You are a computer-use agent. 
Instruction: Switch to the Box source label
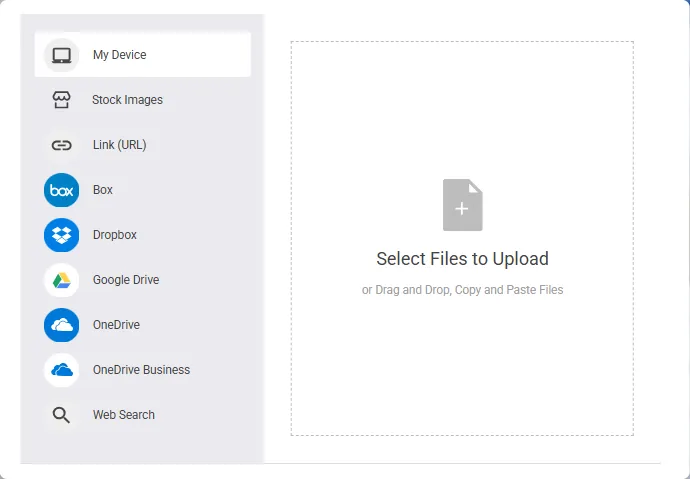click(x=103, y=190)
